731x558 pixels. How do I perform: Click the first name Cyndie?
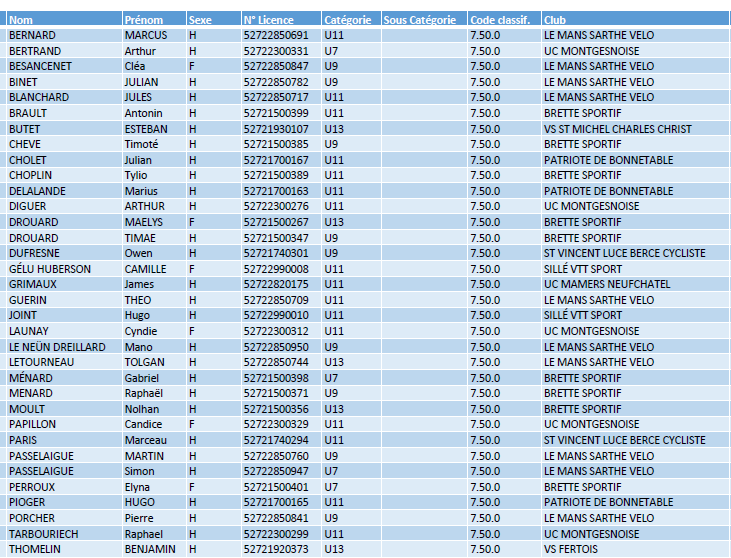tap(140, 331)
